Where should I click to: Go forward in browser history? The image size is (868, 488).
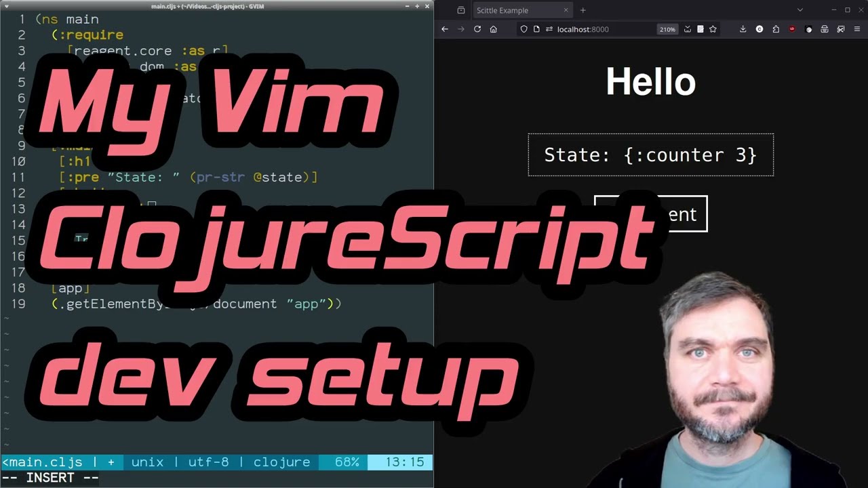(461, 29)
